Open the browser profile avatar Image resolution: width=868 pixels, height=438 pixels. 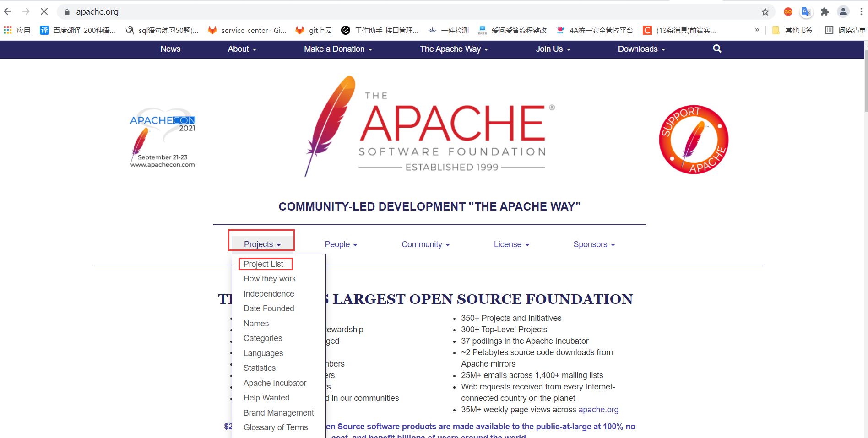(843, 12)
